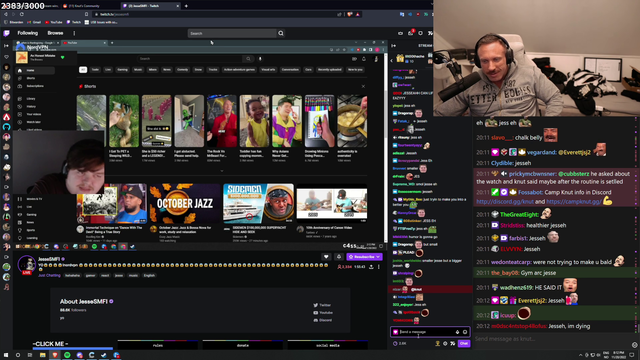Click the donate panel below About
Image resolution: width=640 pixels, height=360 pixels.
(x=242, y=345)
